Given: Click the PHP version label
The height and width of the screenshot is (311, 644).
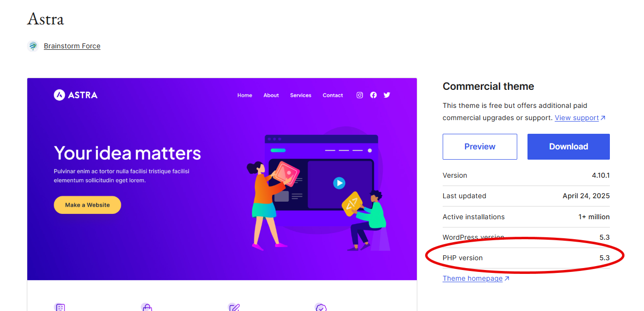Looking at the screenshot, I should [x=463, y=258].
